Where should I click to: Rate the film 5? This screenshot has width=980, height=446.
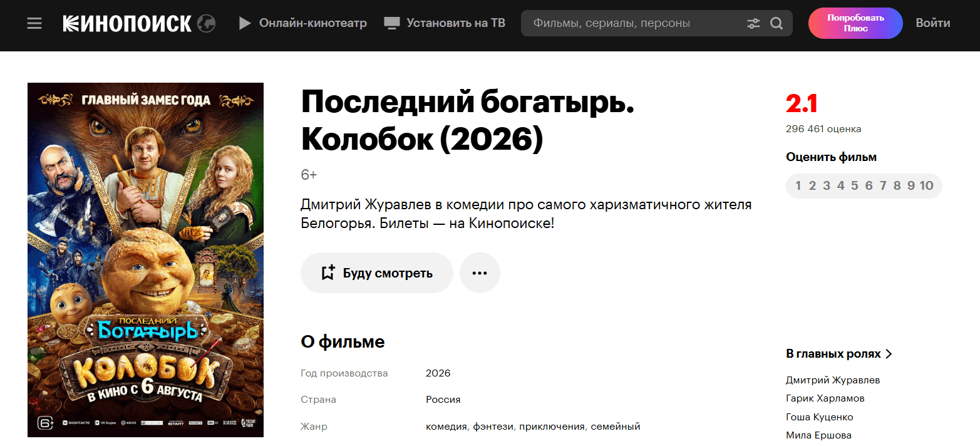point(855,185)
